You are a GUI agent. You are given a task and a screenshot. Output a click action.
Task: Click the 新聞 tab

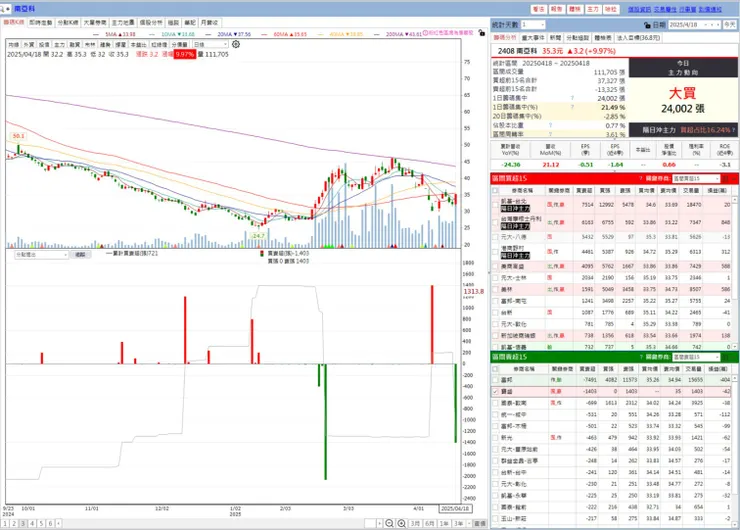click(555, 37)
